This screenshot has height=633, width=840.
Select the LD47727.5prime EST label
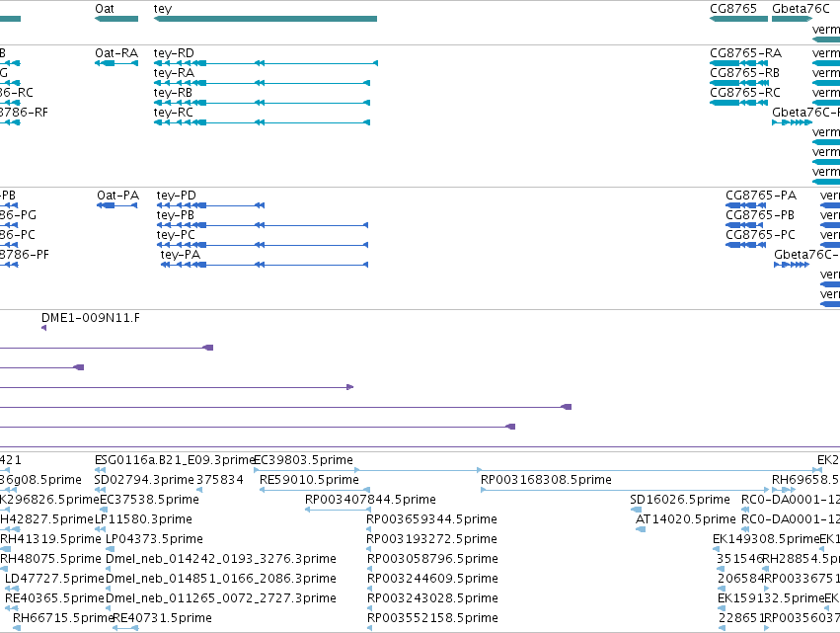pyautogui.click(x=54, y=579)
